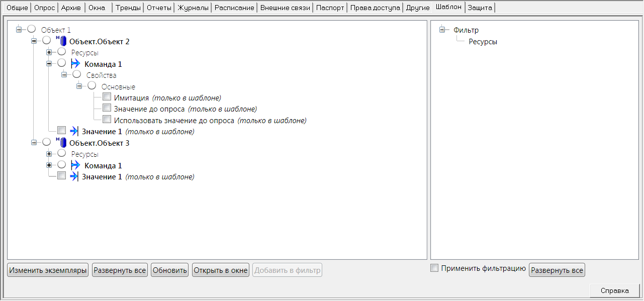
Task: Switch to the Расписание tab
Action: (234, 8)
